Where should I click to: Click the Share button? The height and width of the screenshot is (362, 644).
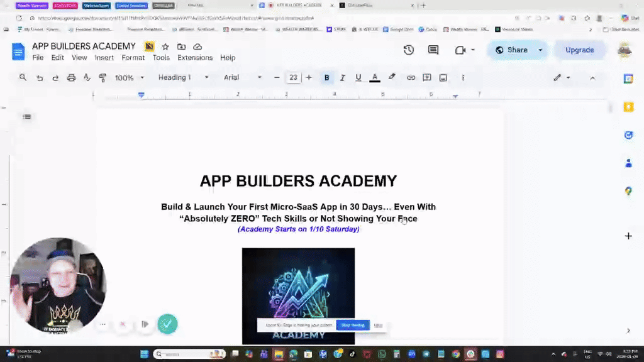pyautogui.click(x=512, y=50)
